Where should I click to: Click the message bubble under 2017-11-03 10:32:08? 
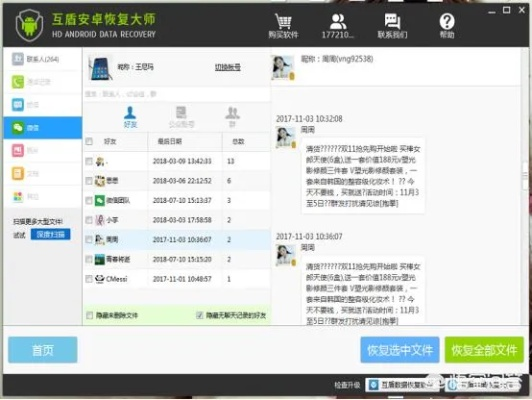tap(363, 176)
